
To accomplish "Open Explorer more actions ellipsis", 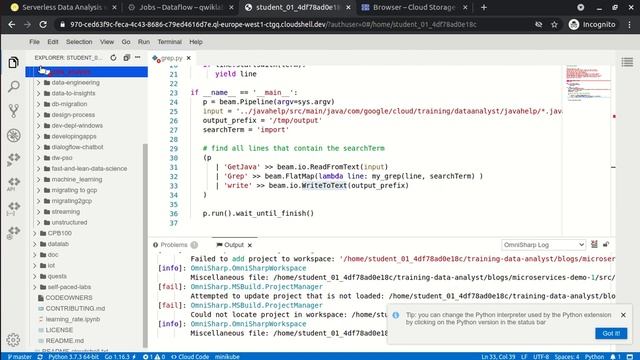I will coord(138,58).
